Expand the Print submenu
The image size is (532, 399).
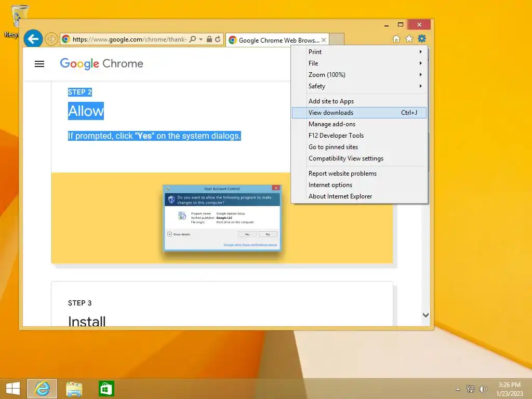[x=359, y=52]
